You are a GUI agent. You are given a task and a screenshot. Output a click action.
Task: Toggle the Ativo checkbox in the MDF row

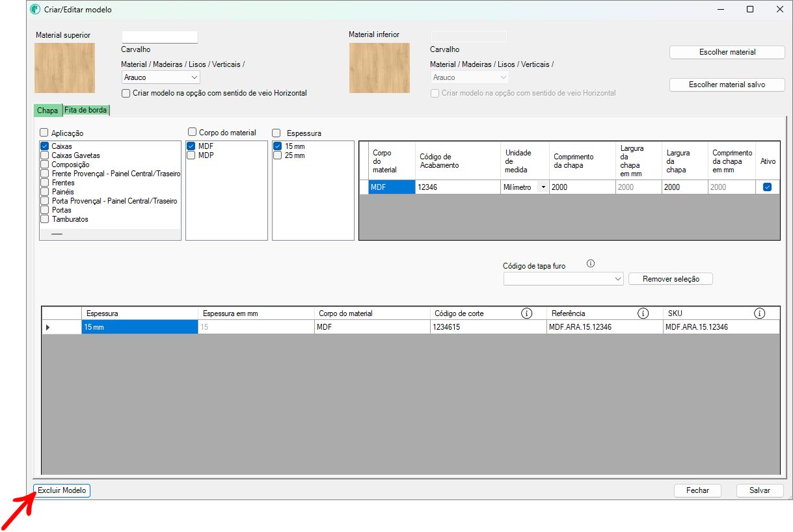tap(767, 187)
